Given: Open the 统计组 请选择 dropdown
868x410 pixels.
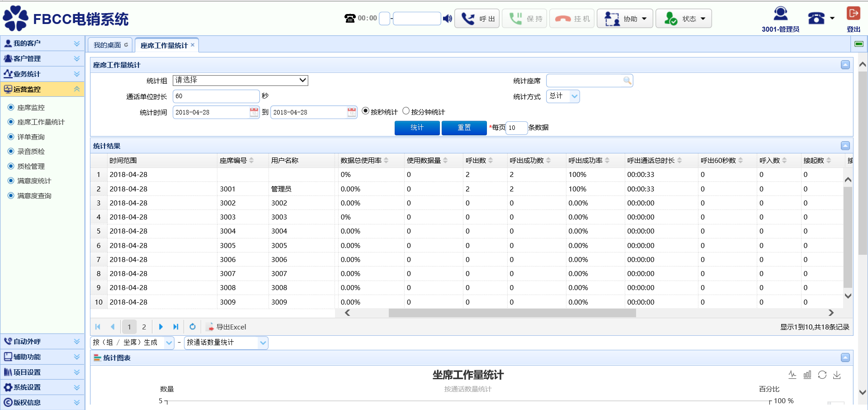Looking at the screenshot, I should coord(241,80).
